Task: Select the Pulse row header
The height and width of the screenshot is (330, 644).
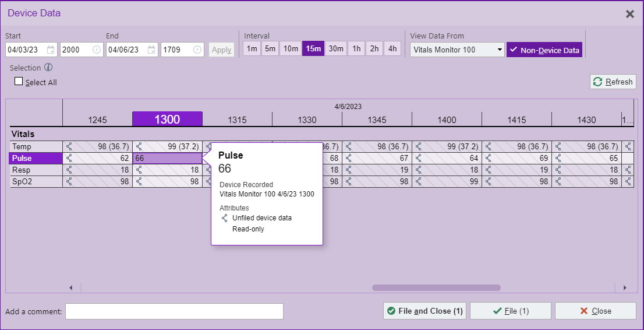Action: pos(36,159)
